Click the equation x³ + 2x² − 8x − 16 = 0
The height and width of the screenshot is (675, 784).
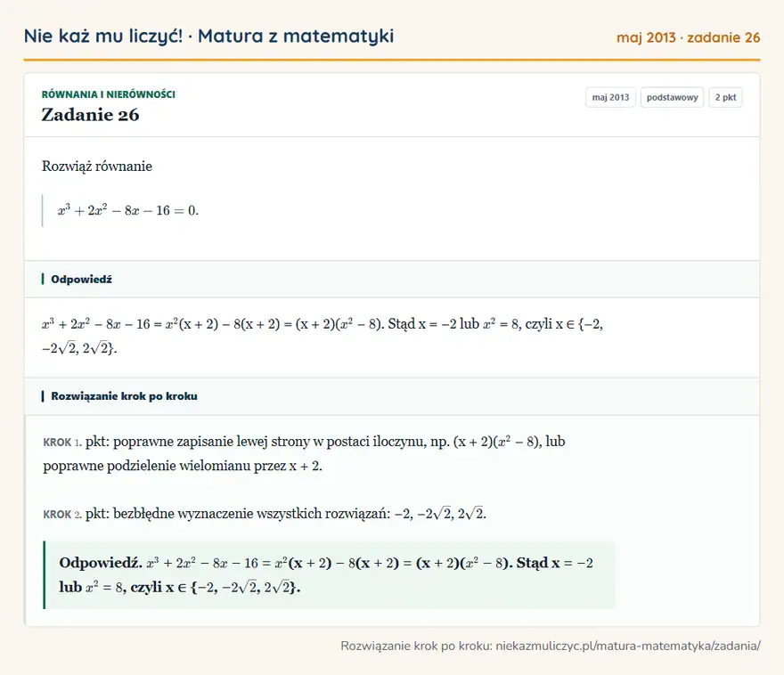click(x=128, y=210)
